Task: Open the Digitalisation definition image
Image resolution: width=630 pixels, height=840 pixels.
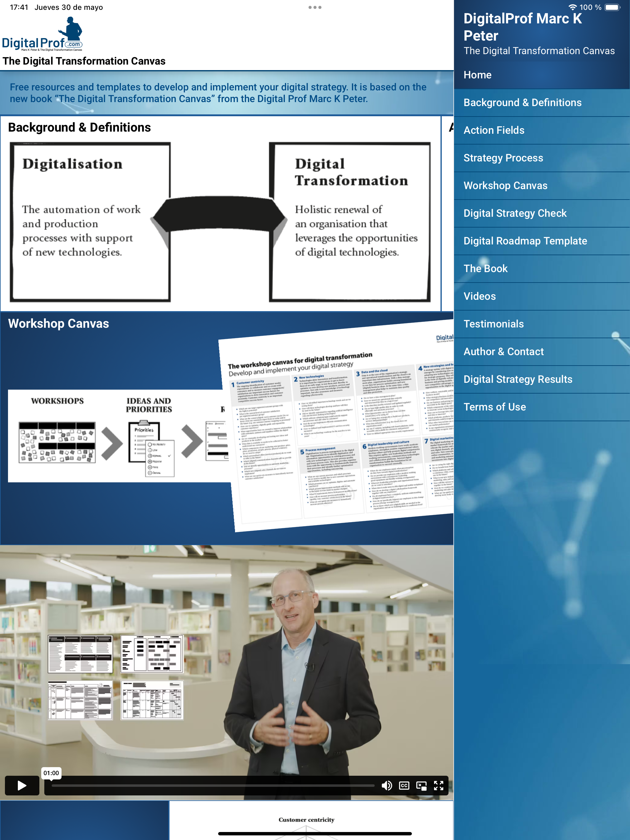Action: point(90,222)
